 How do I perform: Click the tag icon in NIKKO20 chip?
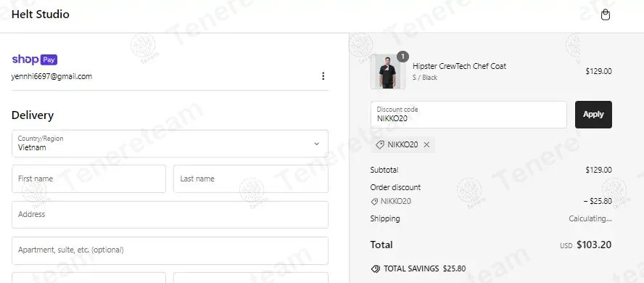[380, 144]
